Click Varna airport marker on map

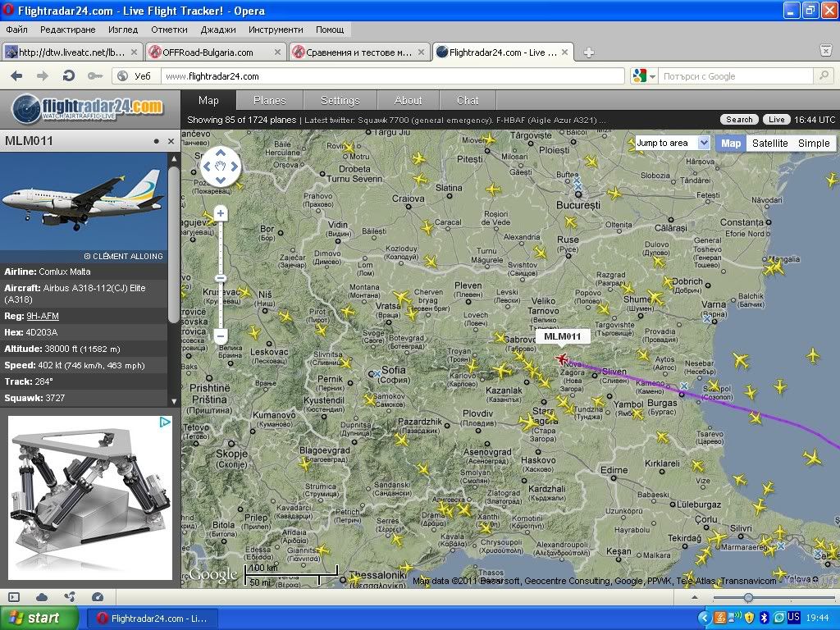click(x=706, y=319)
